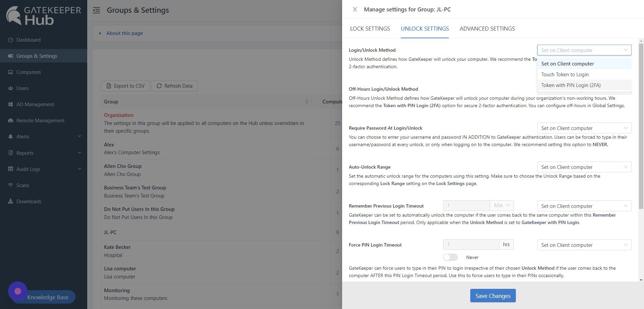The height and width of the screenshot is (309, 644).
Task: Expand the Reports submenu chevron
Action: pyautogui.click(x=79, y=153)
